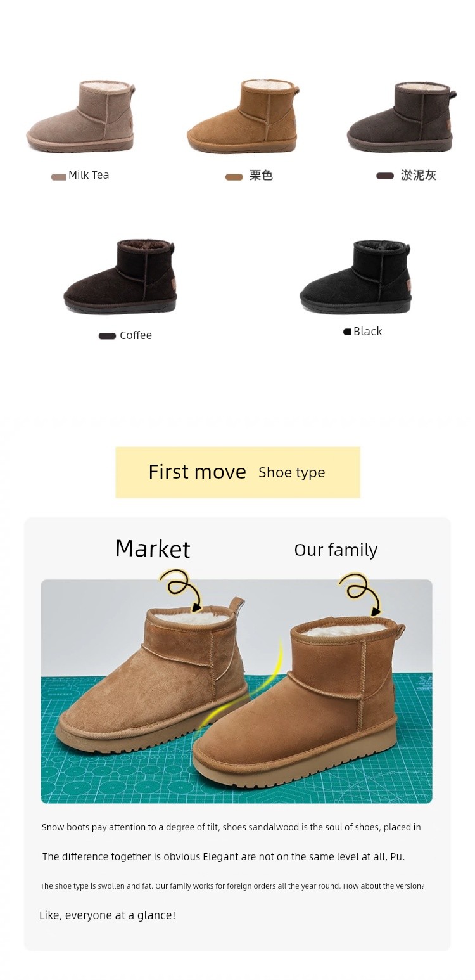The height and width of the screenshot is (980, 475).
Task: Click the First move Shoe type banner
Action: (x=237, y=472)
